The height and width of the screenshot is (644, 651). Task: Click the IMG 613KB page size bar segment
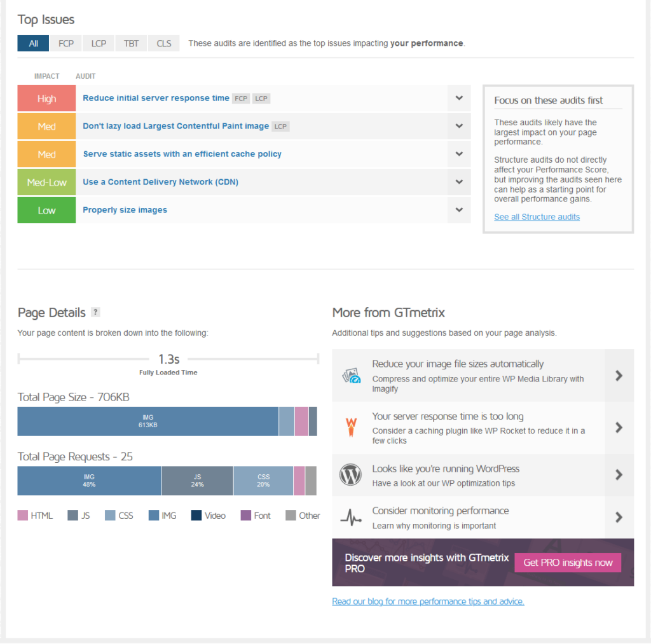coord(147,421)
